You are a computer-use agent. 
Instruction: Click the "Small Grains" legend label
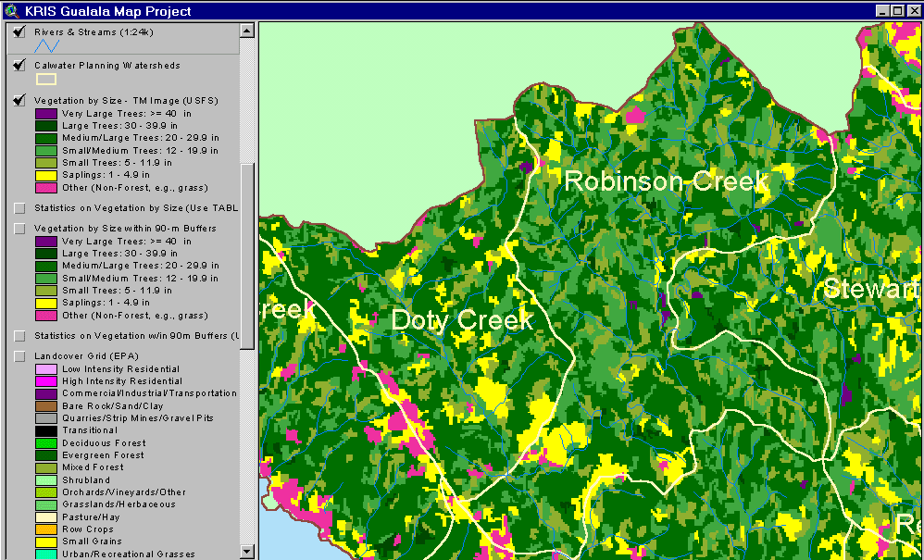(x=92, y=541)
